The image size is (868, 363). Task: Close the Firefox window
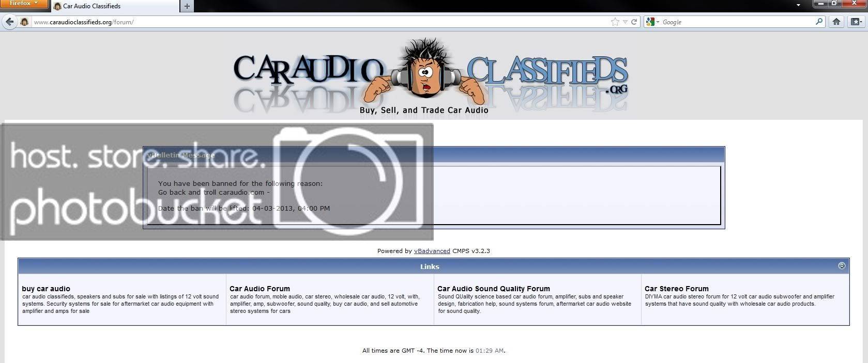(x=854, y=4)
